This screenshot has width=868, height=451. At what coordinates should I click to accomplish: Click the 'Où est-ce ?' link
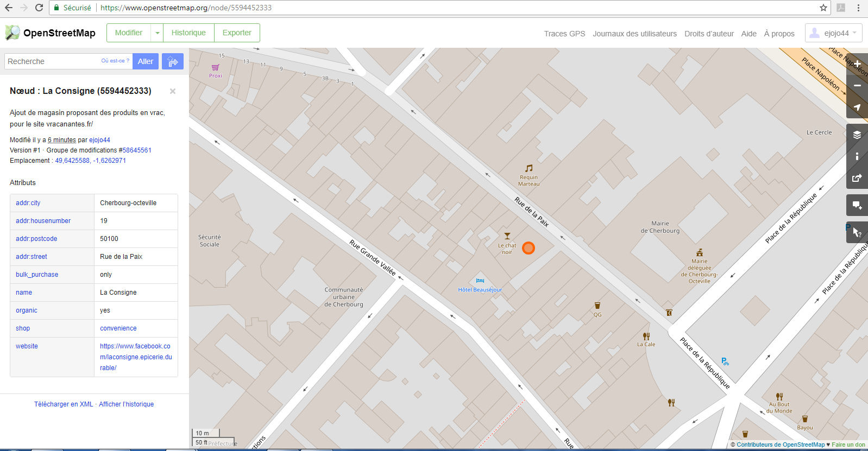(115, 61)
